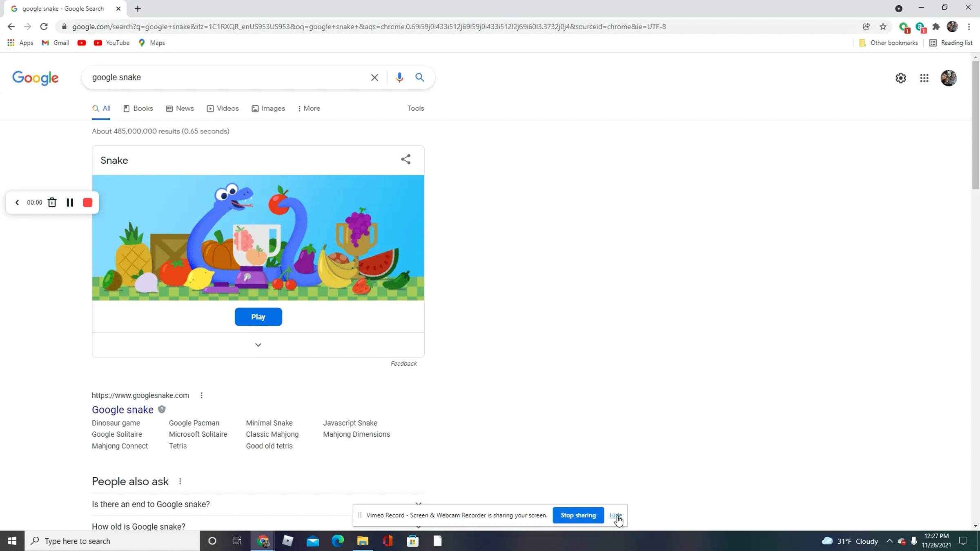
Task: Expand the Snake card chevron
Action: [x=258, y=345]
